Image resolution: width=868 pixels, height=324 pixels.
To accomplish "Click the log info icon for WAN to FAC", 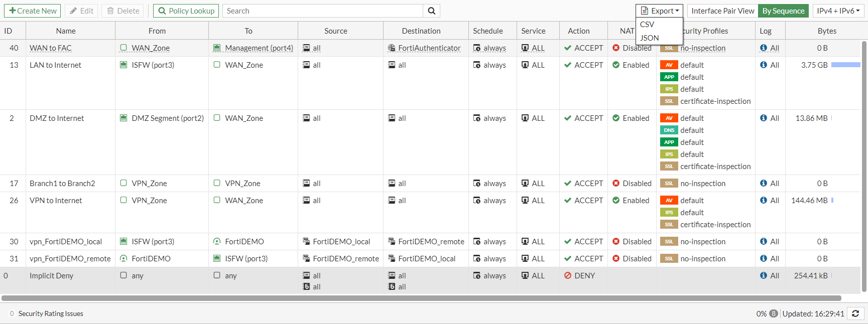I will tap(764, 48).
